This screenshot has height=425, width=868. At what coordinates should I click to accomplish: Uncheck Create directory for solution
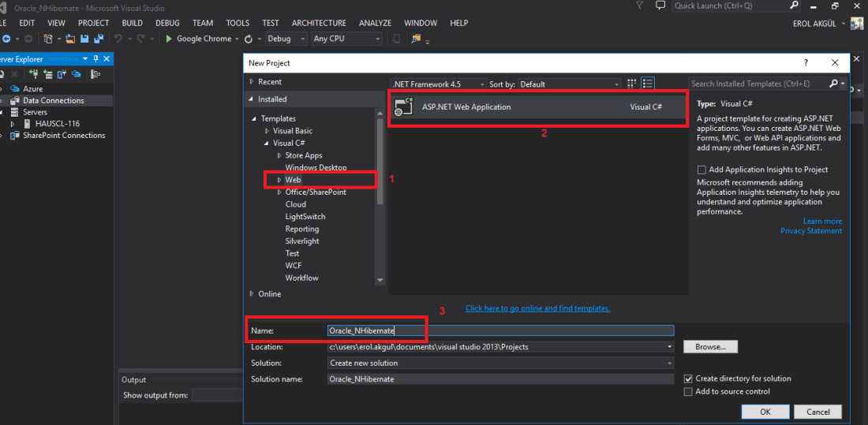coord(688,379)
